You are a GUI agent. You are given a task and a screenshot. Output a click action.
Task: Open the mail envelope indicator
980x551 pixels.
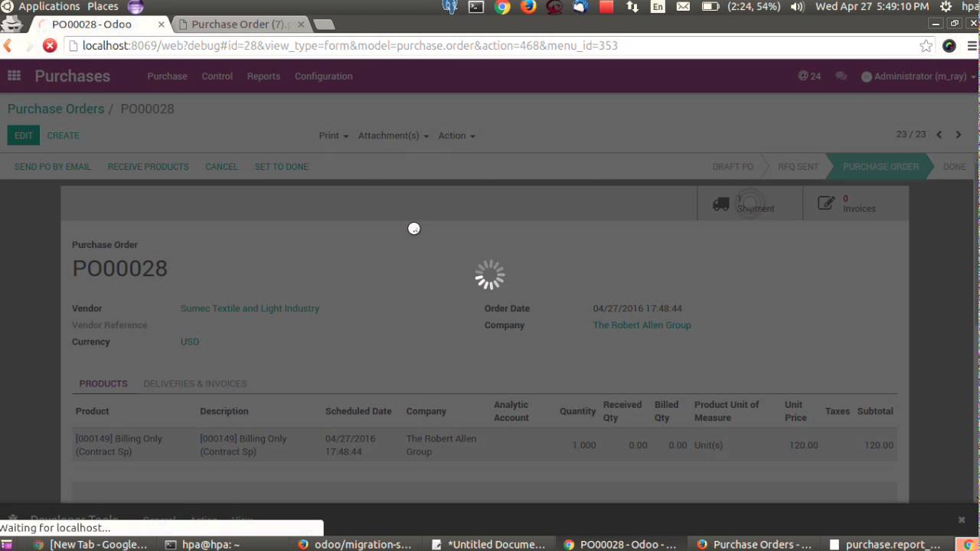(683, 7)
